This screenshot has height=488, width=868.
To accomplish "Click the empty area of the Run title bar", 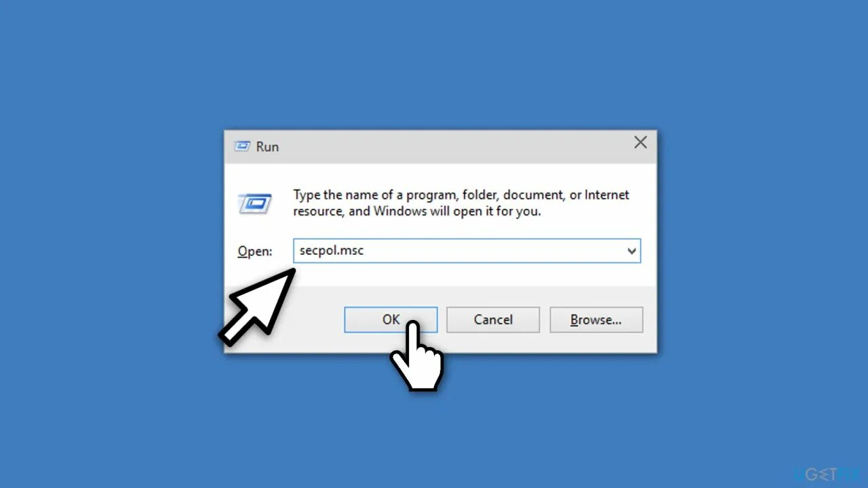I will (454, 146).
